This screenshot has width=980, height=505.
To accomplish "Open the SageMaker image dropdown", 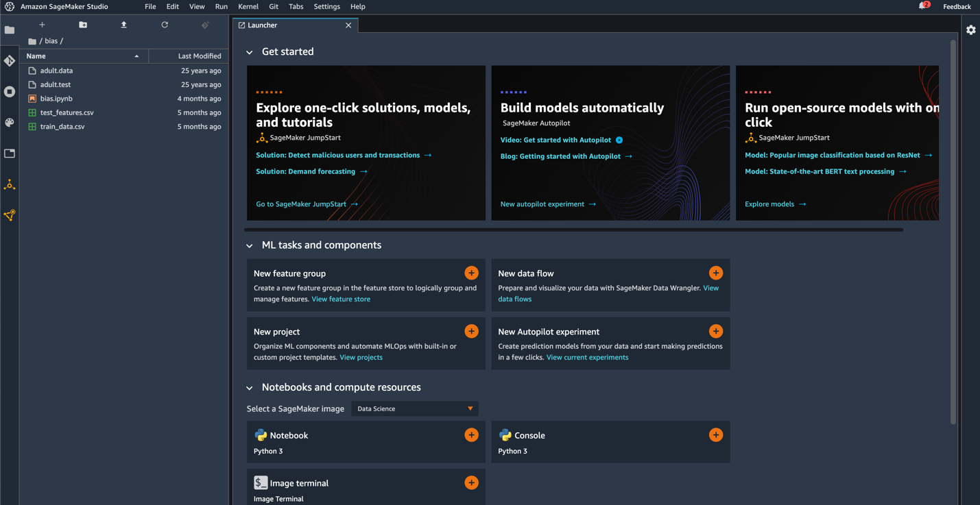I will [x=415, y=409].
